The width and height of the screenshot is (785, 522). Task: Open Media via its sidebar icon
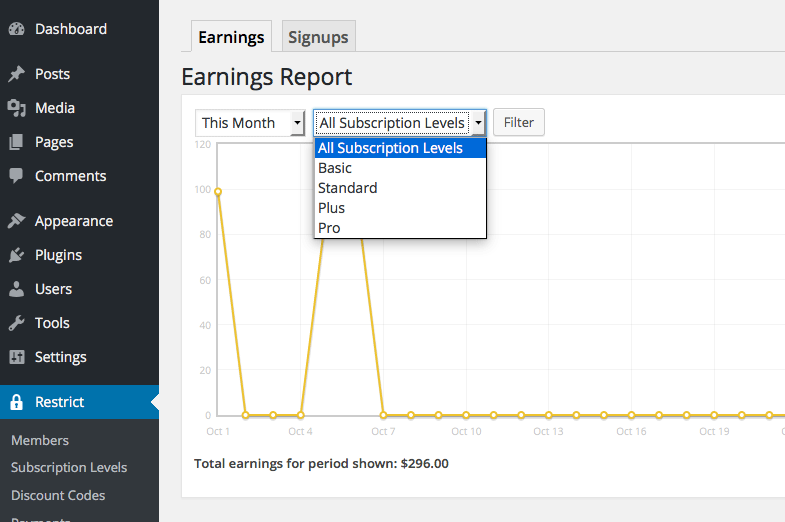(16, 108)
